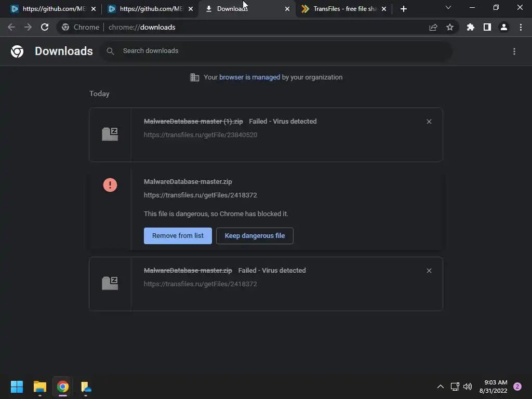
Task: Select the Downloads tab
Action: (x=247, y=9)
